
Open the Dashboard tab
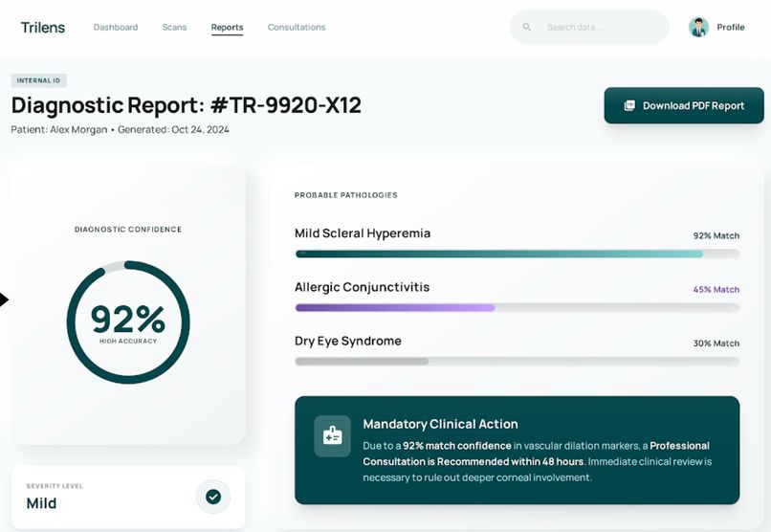pos(116,27)
